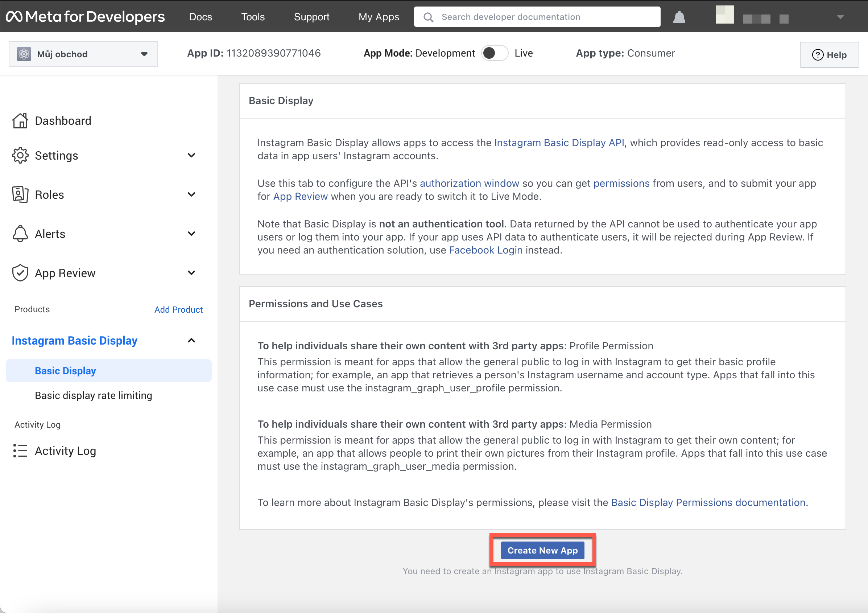This screenshot has height=613, width=868.
Task: Open Basic display rate limiting
Action: (94, 395)
